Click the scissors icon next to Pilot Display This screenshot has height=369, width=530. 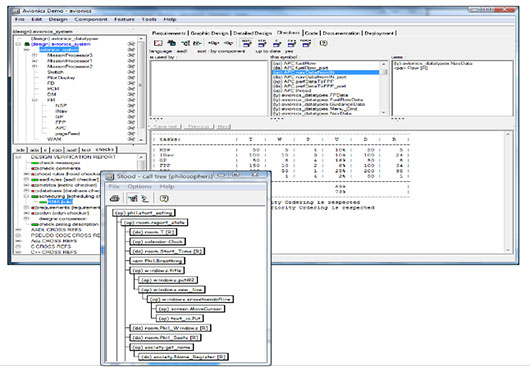131,77
